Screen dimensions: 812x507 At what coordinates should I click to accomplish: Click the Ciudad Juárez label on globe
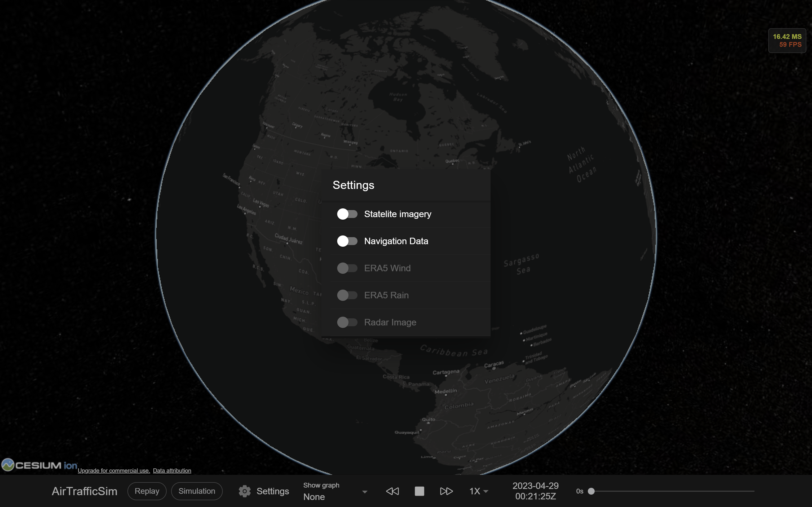pos(289,238)
